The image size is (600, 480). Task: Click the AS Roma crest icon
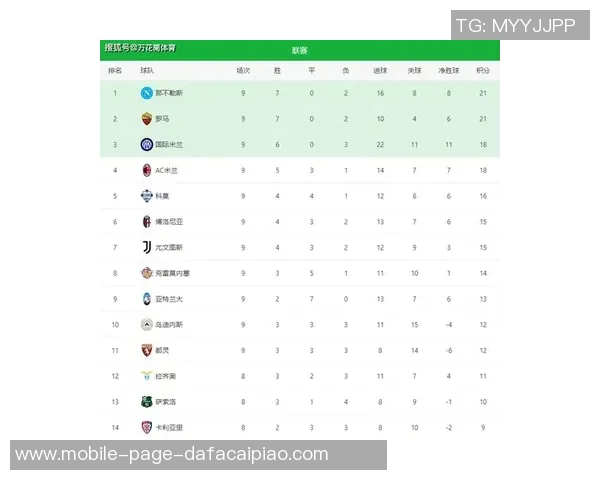tap(147, 119)
